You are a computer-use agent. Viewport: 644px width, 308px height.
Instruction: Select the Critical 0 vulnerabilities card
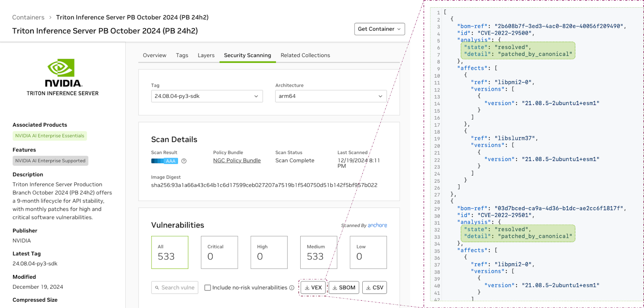(x=219, y=252)
